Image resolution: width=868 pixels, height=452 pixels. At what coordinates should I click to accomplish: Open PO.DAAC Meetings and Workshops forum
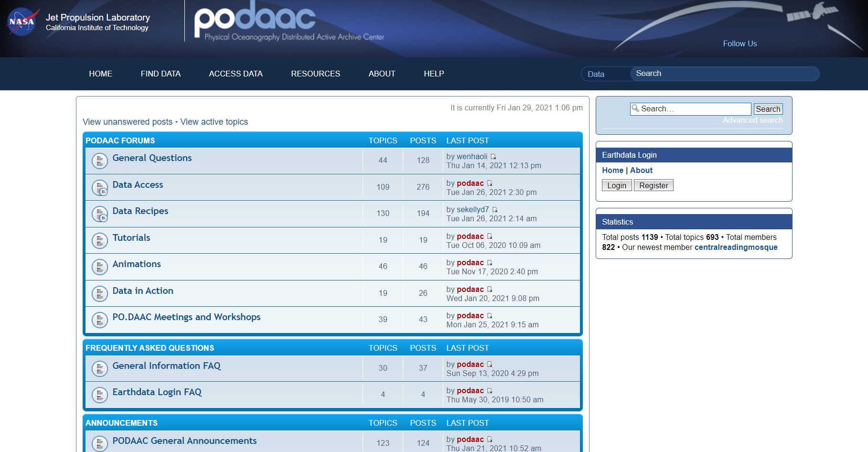click(186, 317)
